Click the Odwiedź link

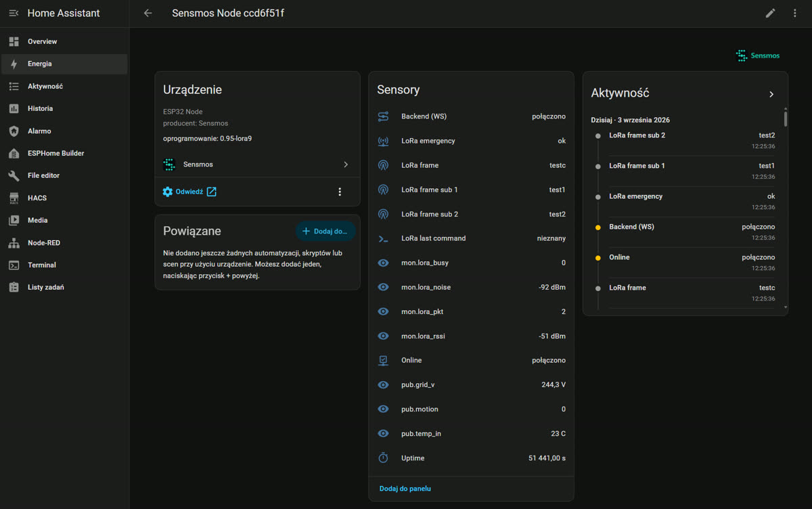189,192
